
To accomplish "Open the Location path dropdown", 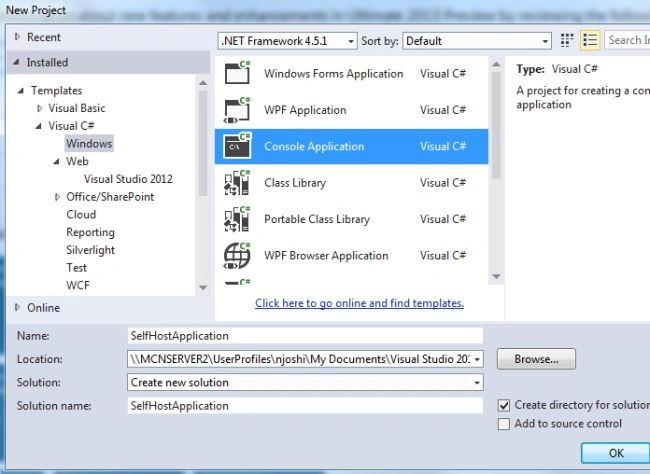I will click(477, 359).
